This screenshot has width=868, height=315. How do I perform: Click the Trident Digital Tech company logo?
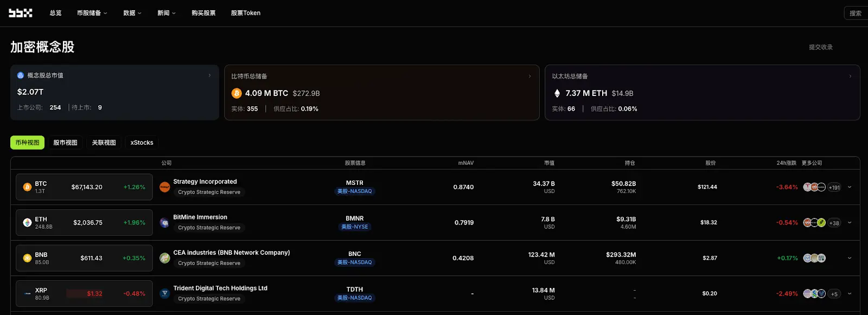tap(165, 293)
